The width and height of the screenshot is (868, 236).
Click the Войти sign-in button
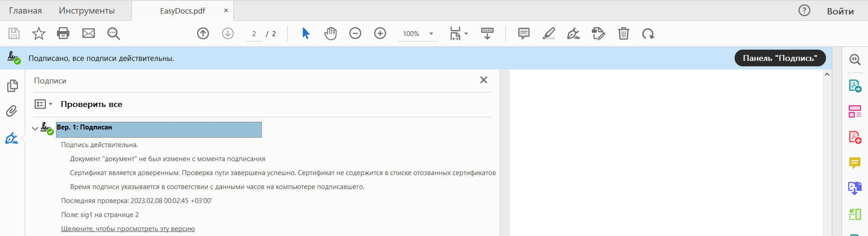tap(840, 11)
